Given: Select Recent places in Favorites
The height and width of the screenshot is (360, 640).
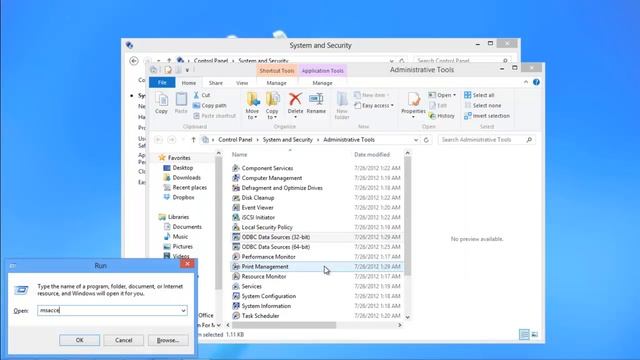Looking at the screenshot, I should (x=185, y=187).
